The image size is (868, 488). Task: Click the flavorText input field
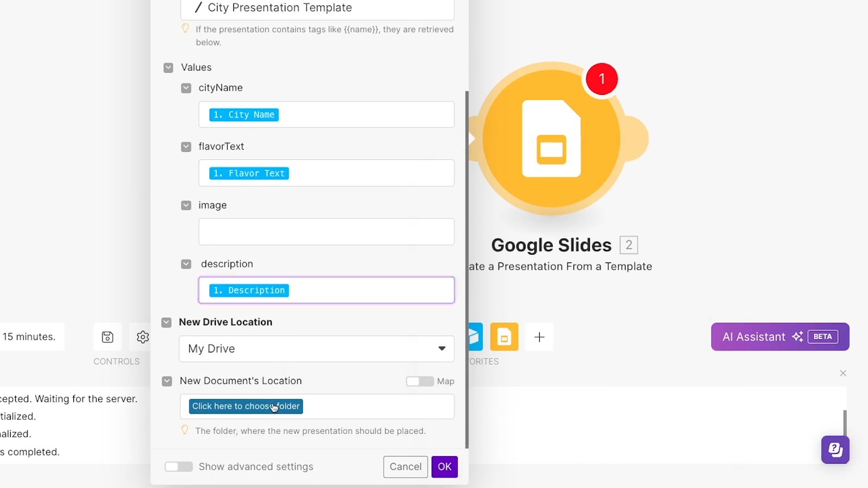click(x=327, y=173)
